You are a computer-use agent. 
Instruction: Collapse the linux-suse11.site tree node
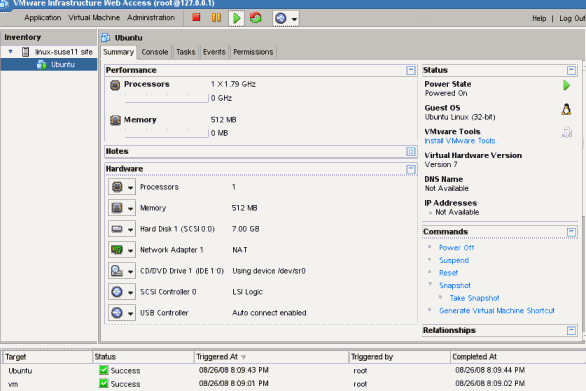coord(10,52)
